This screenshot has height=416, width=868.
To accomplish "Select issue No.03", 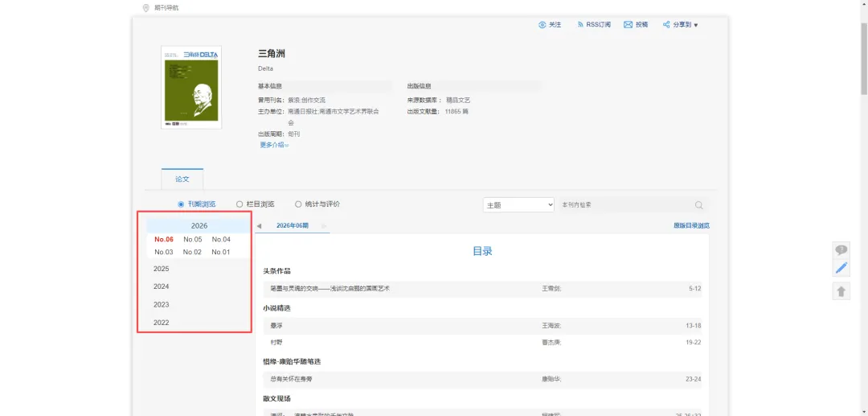I will click(x=164, y=252).
